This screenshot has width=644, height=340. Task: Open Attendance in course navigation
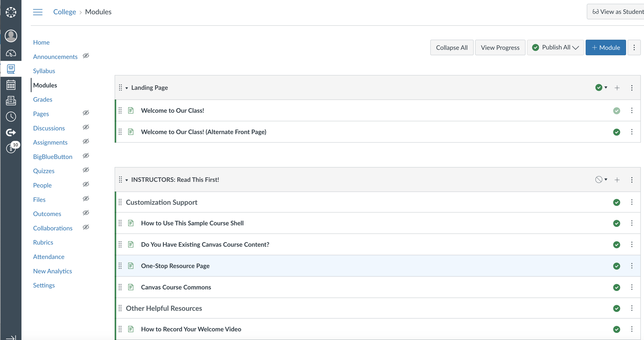pyautogui.click(x=49, y=257)
